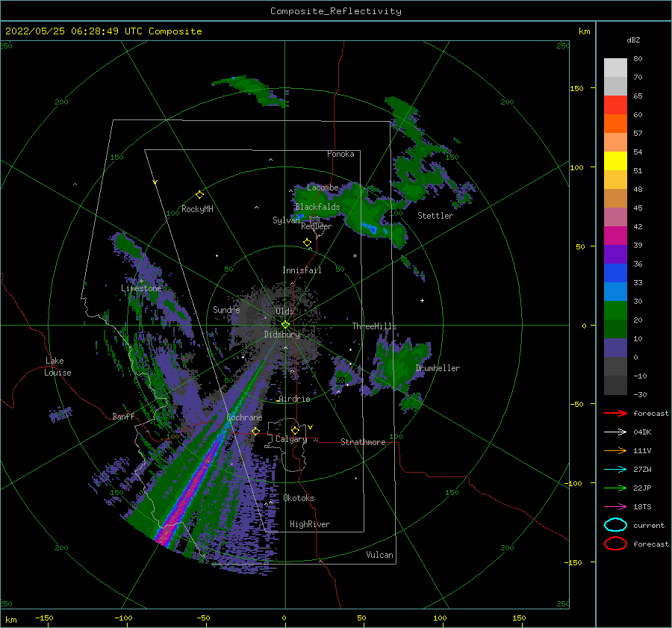672x628 pixels.
Task: Click the Lacombe town label
Action: pos(323,187)
